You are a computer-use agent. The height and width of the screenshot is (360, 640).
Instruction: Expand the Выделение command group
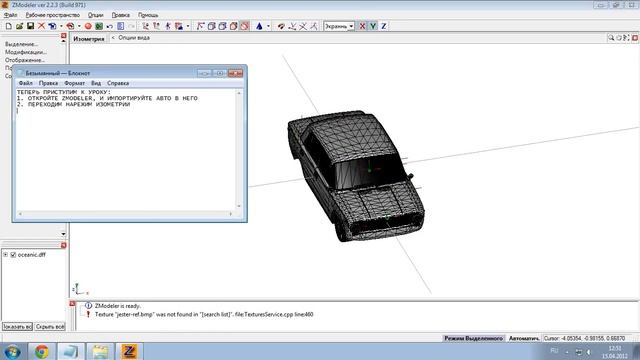pos(21,44)
